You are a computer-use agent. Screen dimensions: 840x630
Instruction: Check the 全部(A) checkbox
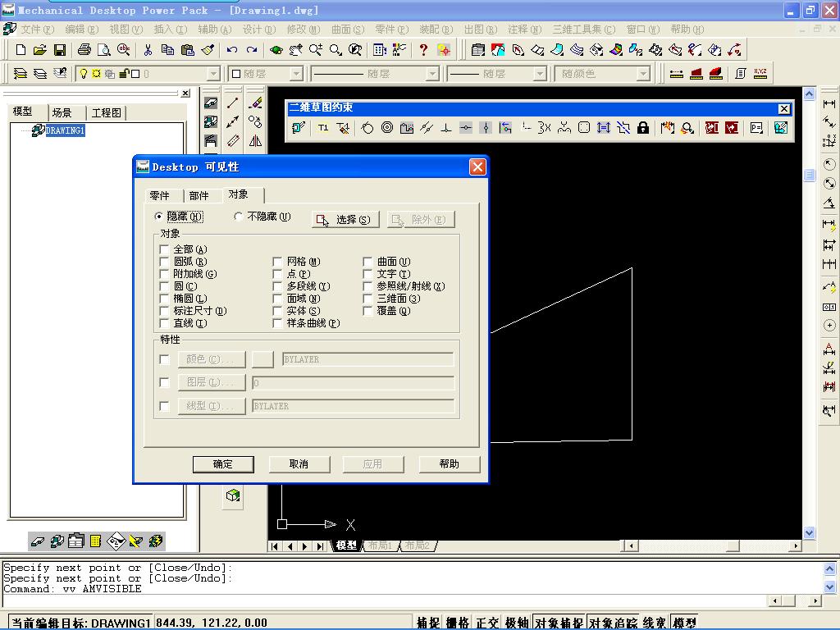click(164, 249)
